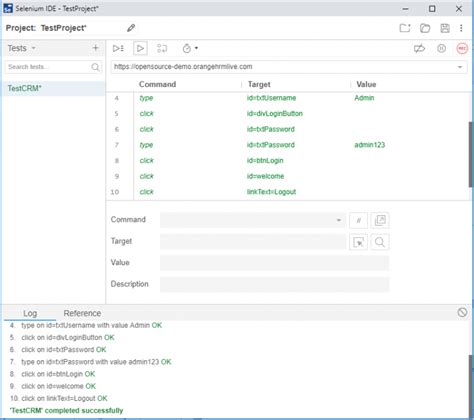
Task: Click the Command column header
Action: point(157,84)
